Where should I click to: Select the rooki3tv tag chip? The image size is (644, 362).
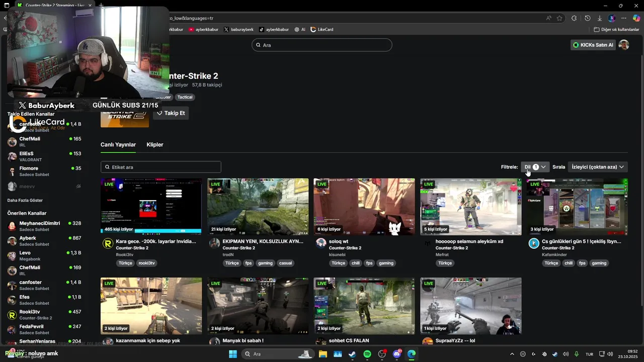point(147,263)
